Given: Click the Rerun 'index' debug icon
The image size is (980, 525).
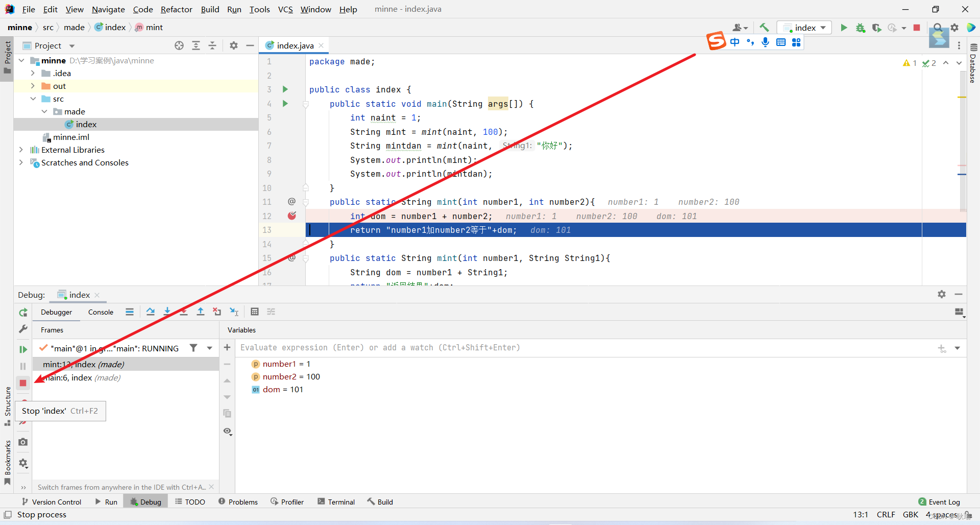Looking at the screenshot, I should (23, 313).
